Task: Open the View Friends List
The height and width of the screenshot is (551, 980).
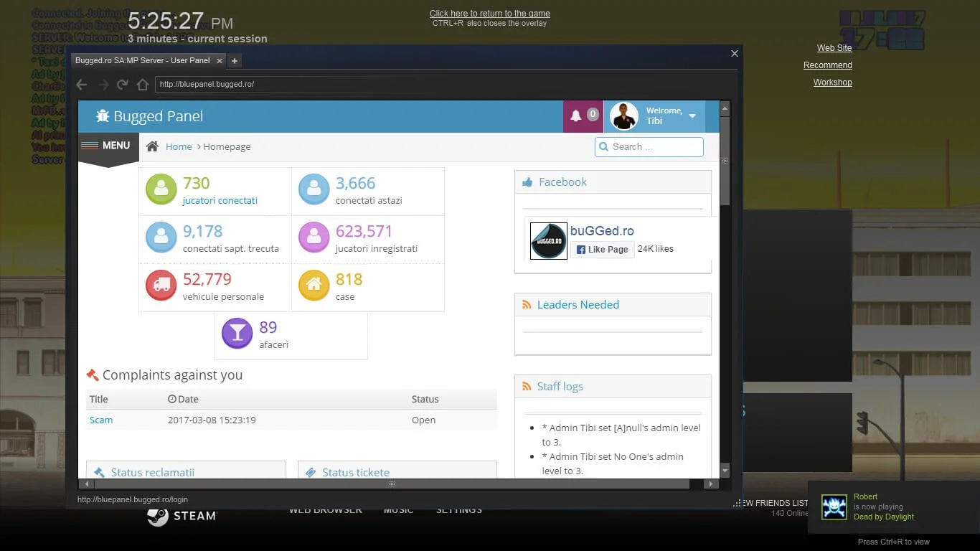Action: (x=776, y=504)
